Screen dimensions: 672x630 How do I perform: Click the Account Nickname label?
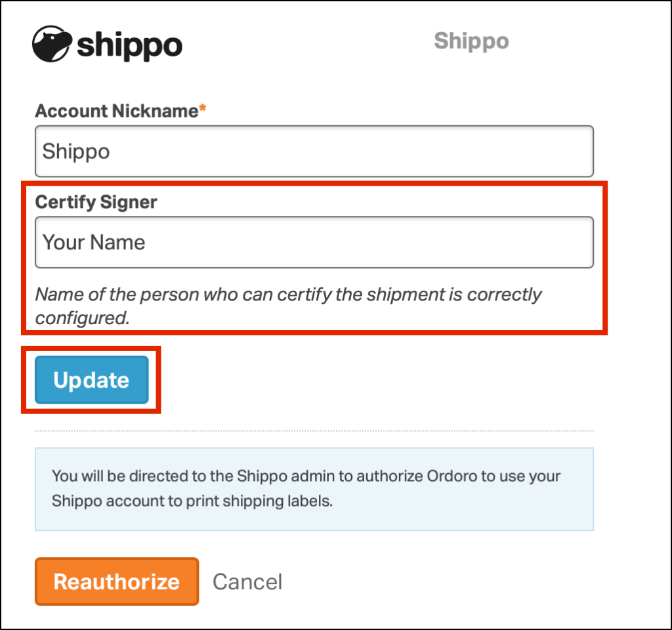click(x=117, y=111)
